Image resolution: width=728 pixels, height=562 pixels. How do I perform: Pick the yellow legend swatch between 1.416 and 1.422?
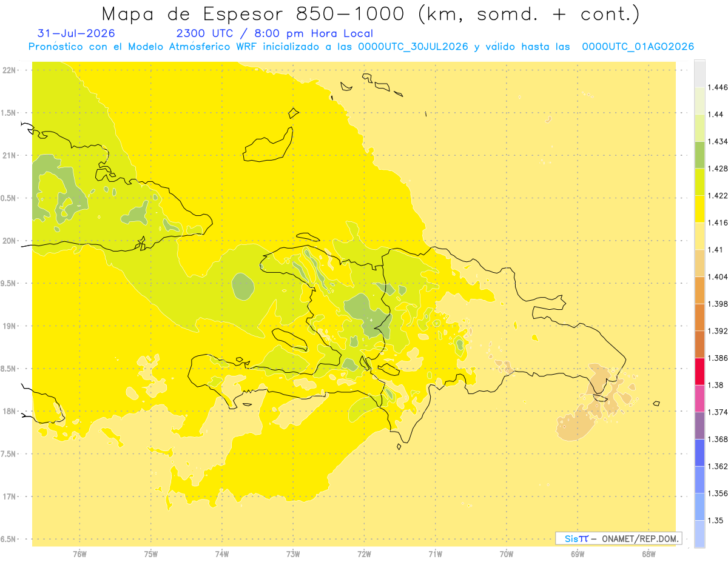point(699,209)
